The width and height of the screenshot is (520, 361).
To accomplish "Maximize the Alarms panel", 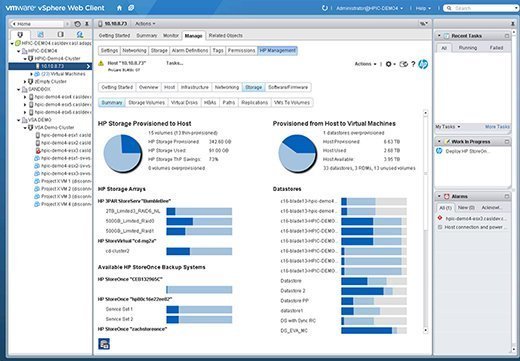I will point(507,196).
